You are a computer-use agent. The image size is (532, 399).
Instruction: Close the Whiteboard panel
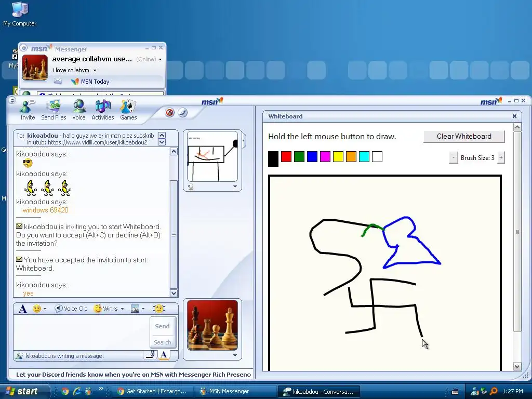click(514, 116)
